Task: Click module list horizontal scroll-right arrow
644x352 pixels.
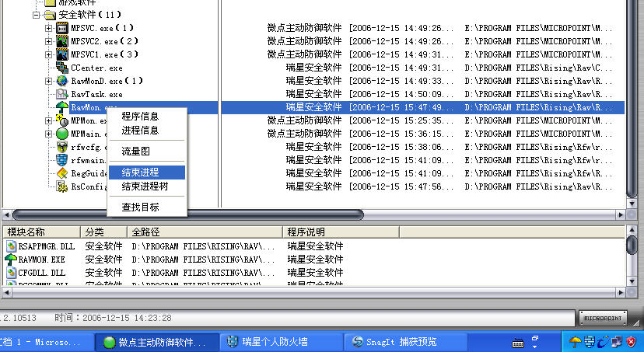Action: pos(621,292)
